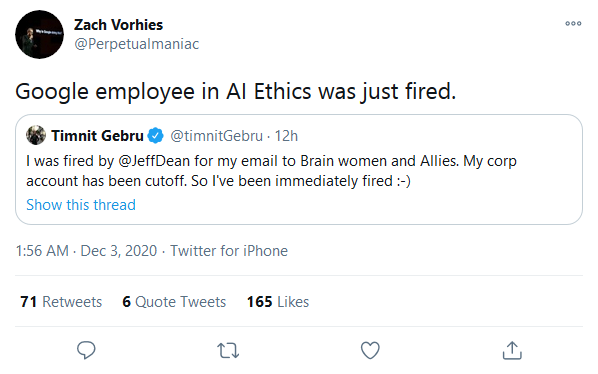
Task: Click the 12h timestamp of quoted tweet
Action: 286,136
